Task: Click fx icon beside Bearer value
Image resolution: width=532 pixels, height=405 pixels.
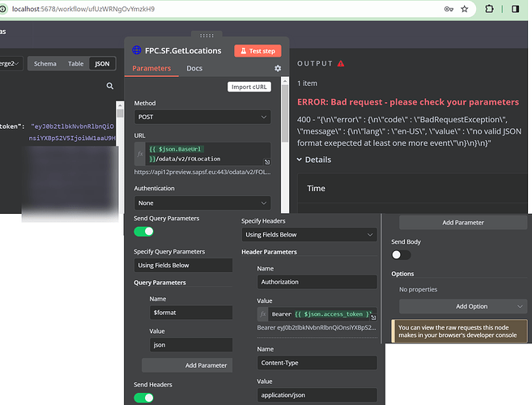Action: (x=263, y=313)
